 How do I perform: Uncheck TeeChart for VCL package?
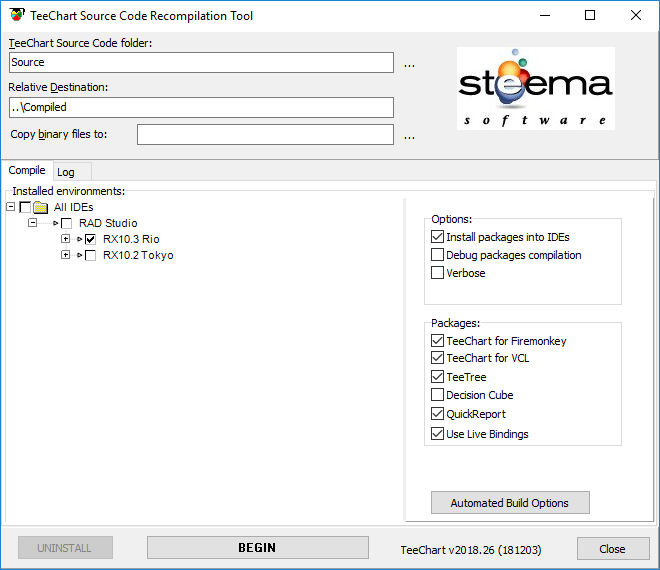[437, 358]
